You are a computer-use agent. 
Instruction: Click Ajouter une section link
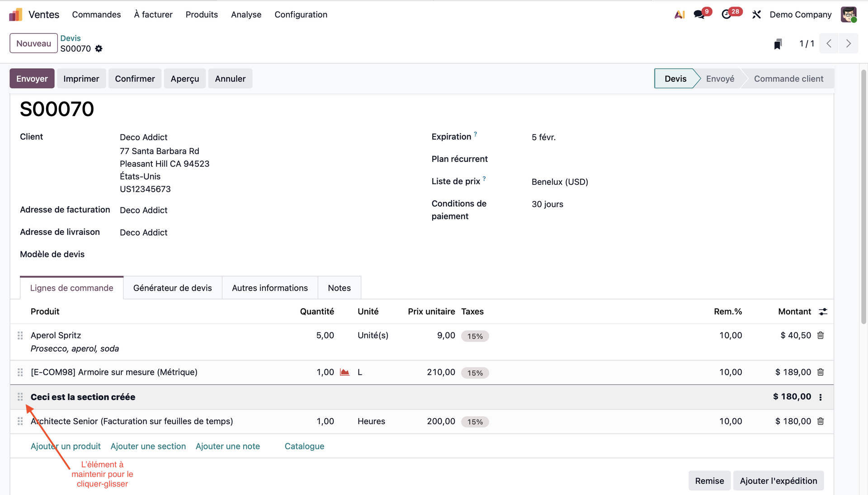coord(148,446)
